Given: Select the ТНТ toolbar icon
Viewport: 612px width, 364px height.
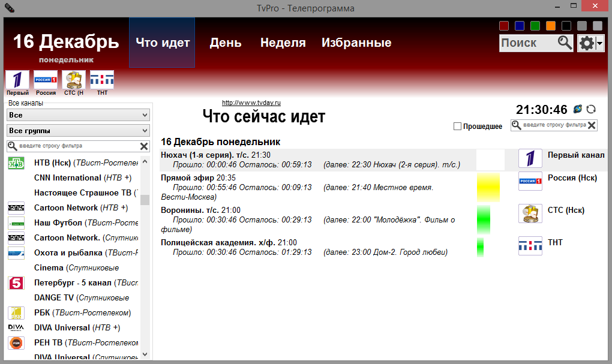Looking at the screenshot, I should [x=101, y=79].
